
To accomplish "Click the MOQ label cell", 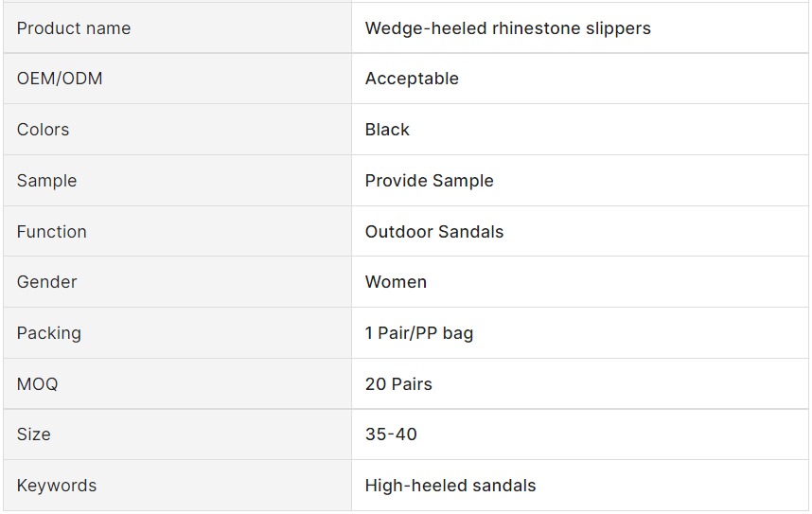I will (38, 384).
